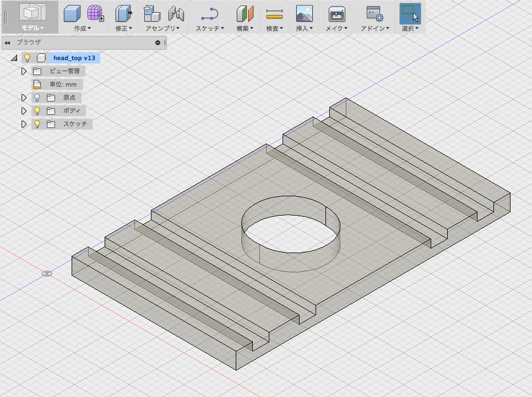Click the Create box solid icon
The image size is (532, 397).
click(72, 14)
